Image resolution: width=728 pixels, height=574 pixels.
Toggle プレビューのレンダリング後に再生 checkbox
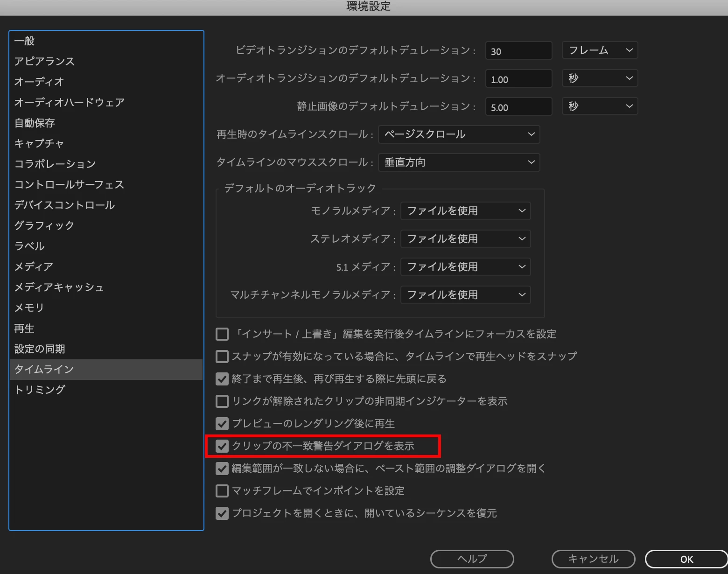pyautogui.click(x=222, y=424)
